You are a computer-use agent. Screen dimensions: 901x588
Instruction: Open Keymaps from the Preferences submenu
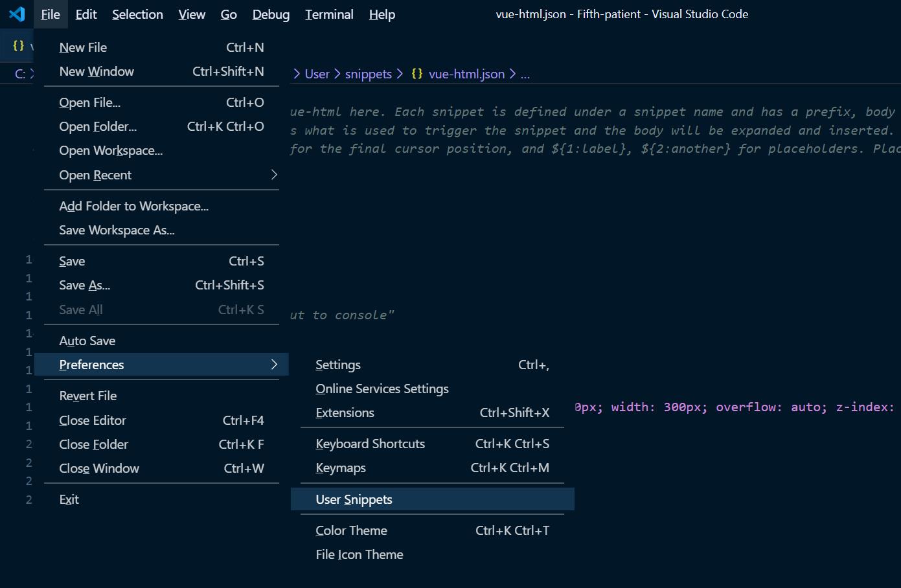(340, 468)
